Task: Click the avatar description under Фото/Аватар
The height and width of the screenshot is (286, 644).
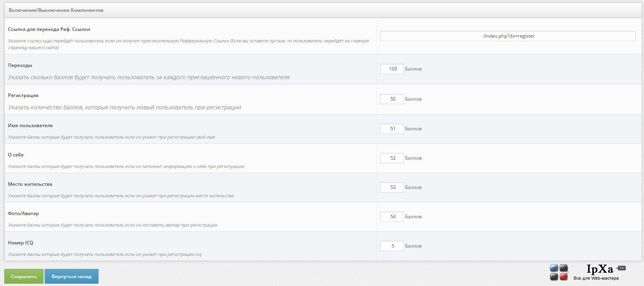Action: (113, 225)
